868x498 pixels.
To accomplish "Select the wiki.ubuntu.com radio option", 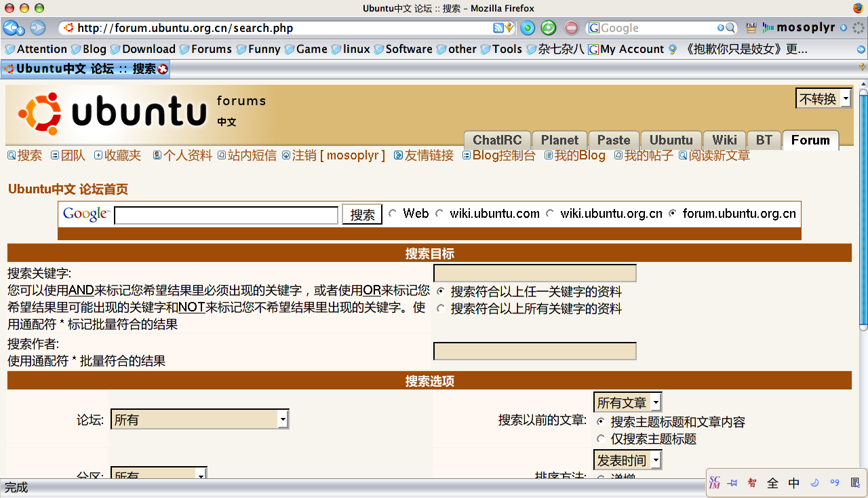I will [439, 214].
